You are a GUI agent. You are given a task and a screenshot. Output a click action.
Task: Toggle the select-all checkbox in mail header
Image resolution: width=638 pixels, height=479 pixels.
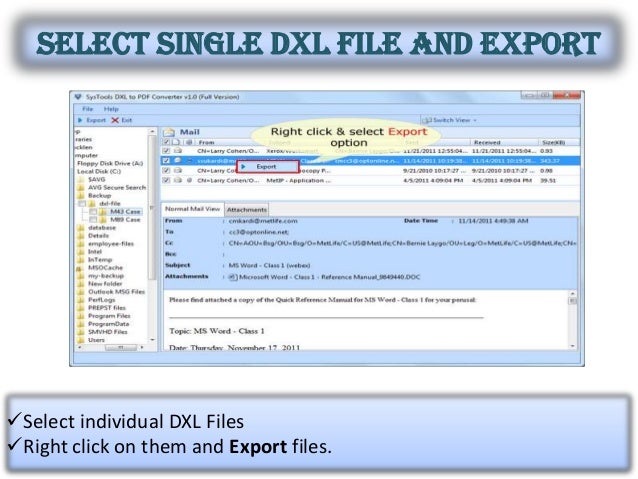coord(166,142)
